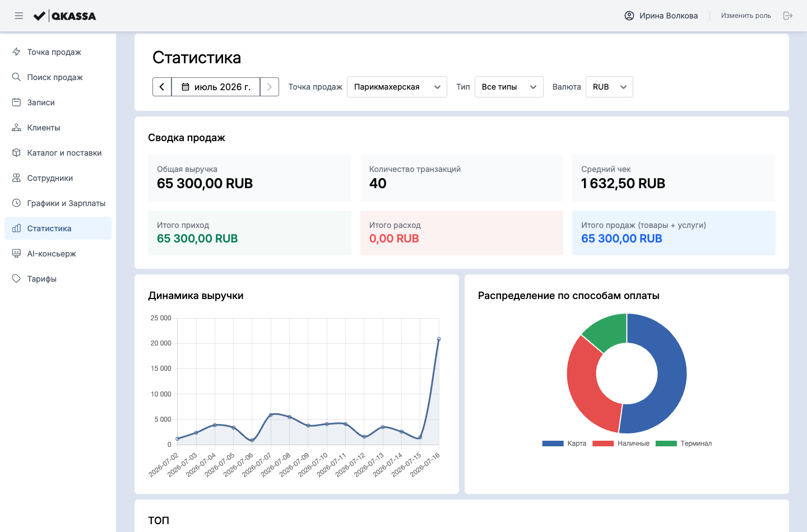
Task: Toggle Карта legend in payment chart
Action: click(x=564, y=444)
